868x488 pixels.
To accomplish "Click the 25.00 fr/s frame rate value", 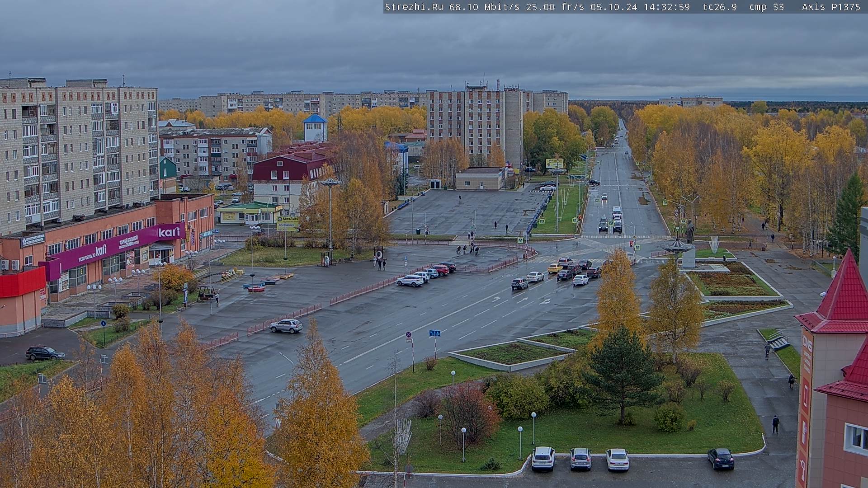I will 555,7.
